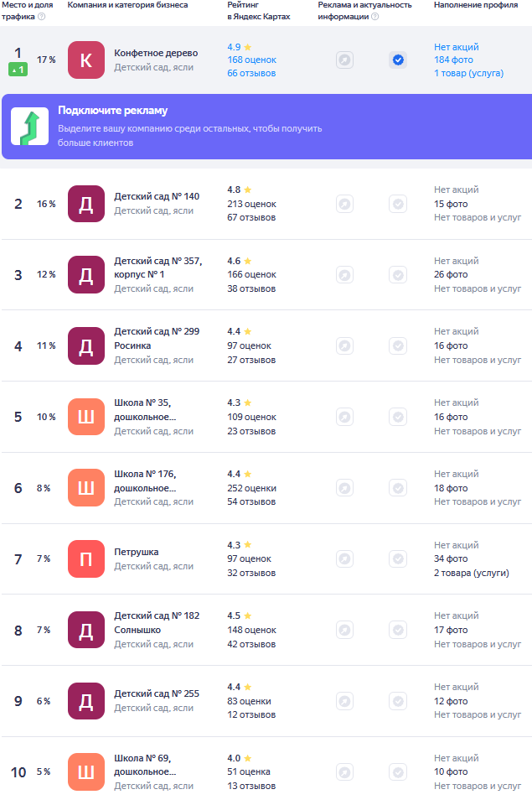Click the Школа № 35 avatar icon
Image resolution: width=532 pixels, height=805 pixels.
(x=86, y=417)
